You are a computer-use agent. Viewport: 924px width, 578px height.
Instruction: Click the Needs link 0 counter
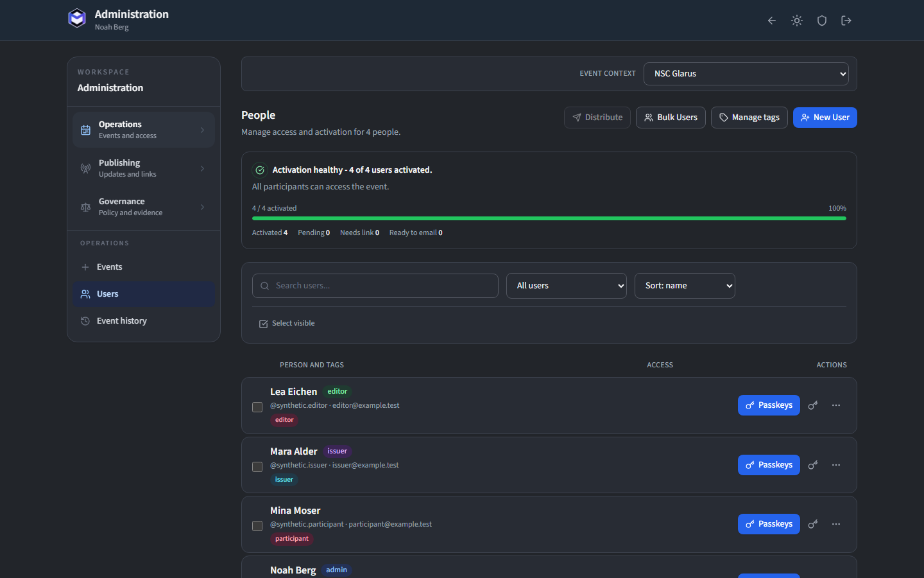[x=359, y=233]
